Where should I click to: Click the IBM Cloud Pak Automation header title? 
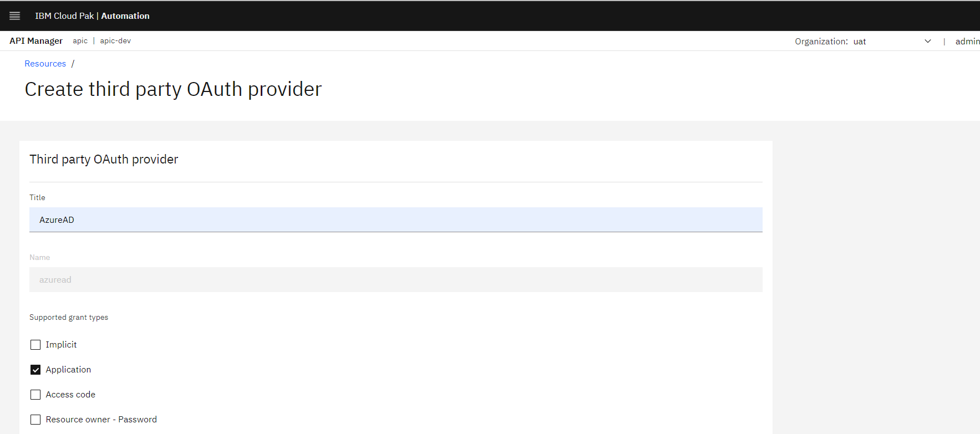coord(92,16)
